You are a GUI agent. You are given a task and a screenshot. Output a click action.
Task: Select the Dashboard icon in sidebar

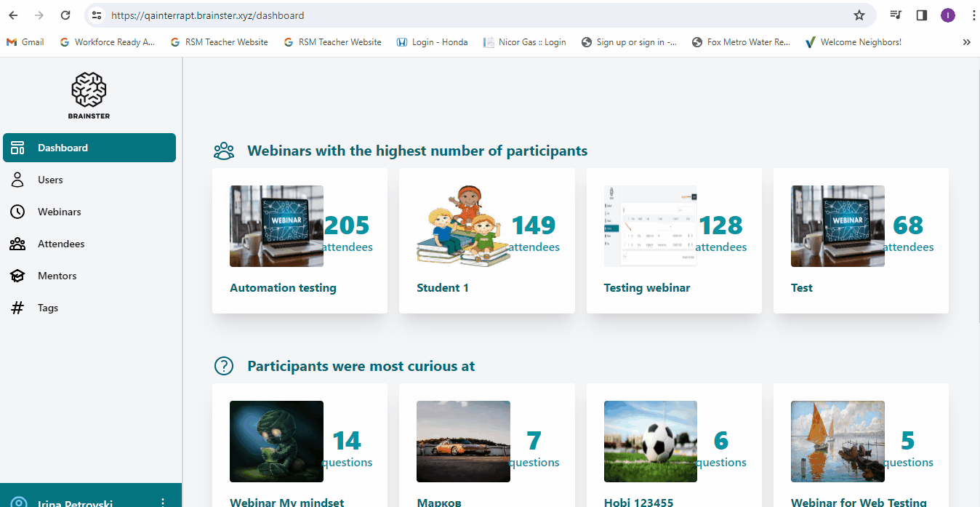pos(17,148)
